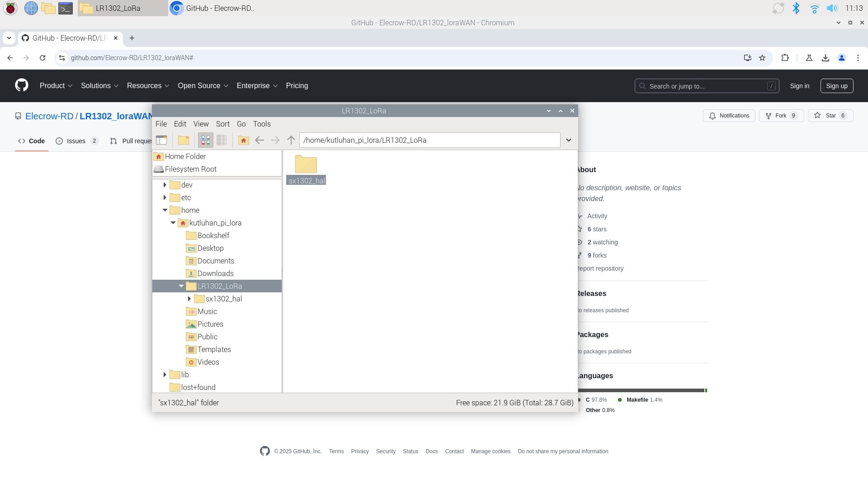868x488 pixels.
Task: Open the Issues tab on GitHub
Action: (76, 141)
